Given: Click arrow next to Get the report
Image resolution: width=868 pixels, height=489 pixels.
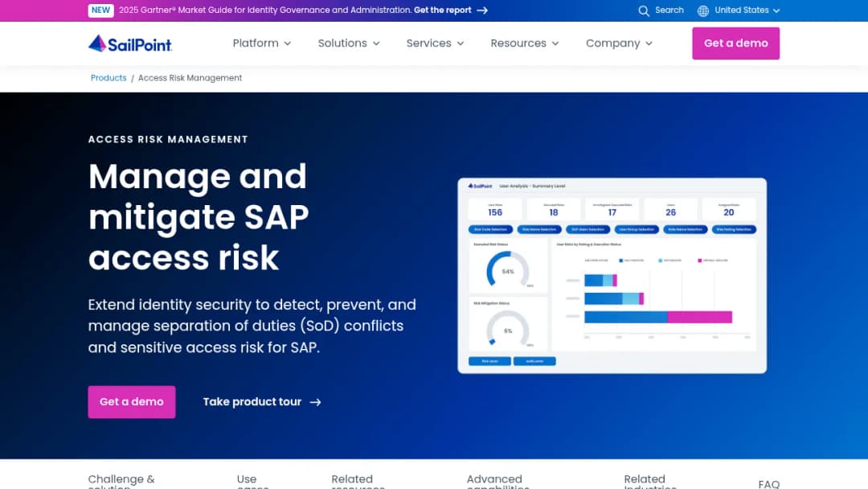Looking at the screenshot, I should [x=482, y=10].
